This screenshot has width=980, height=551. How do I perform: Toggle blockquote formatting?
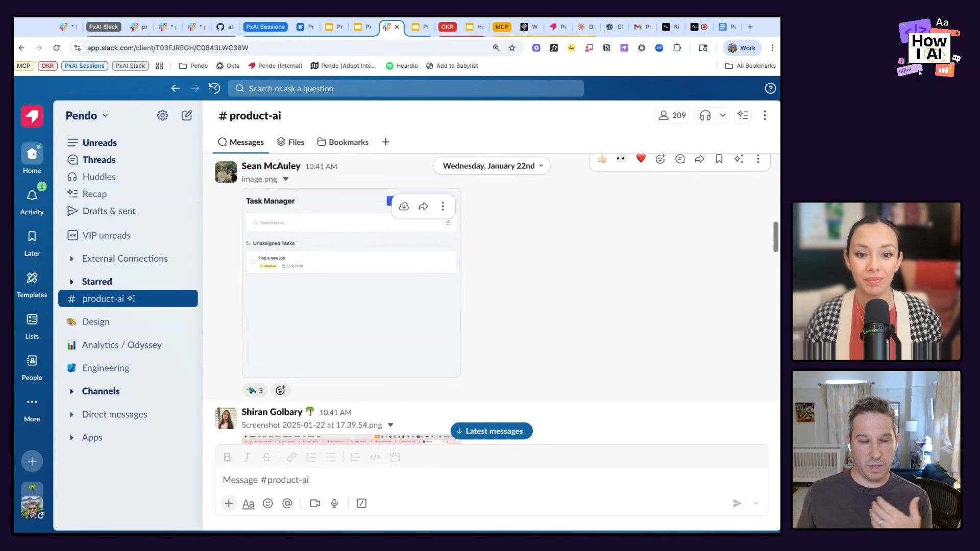pyautogui.click(x=355, y=457)
